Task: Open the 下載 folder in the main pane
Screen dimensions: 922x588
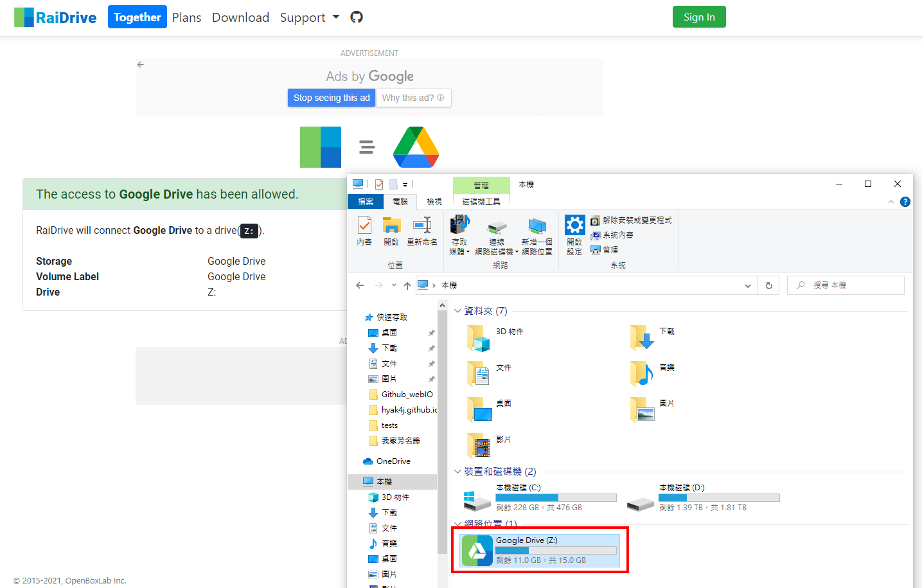Action: tap(653, 338)
